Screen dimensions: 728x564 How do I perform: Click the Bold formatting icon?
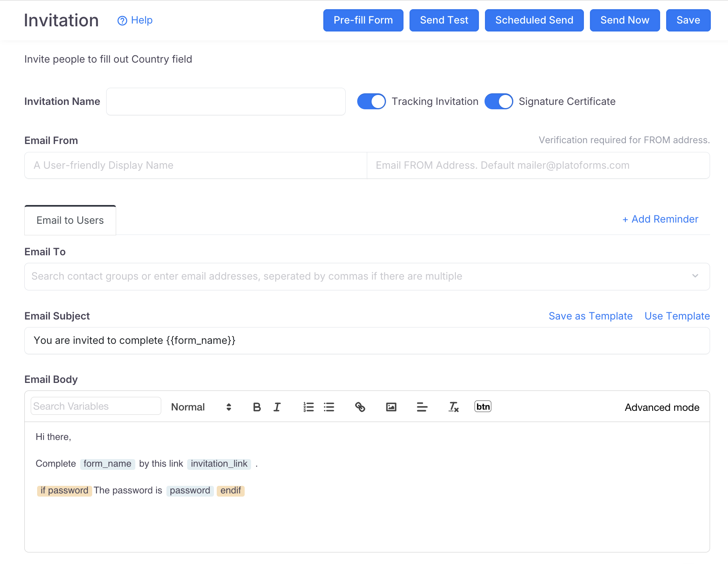[257, 407]
